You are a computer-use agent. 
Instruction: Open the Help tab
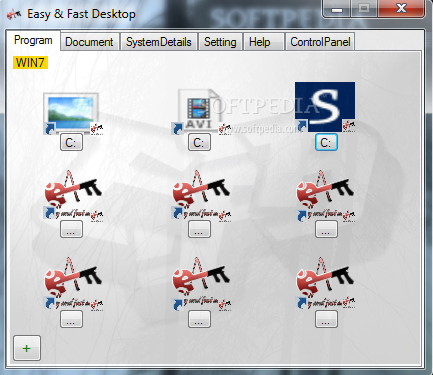pyautogui.click(x=263, y=42)
